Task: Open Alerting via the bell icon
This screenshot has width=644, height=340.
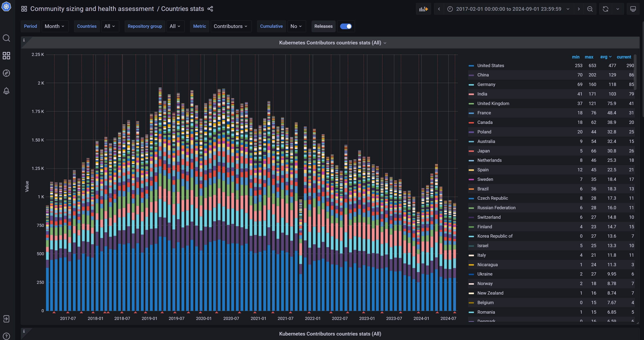Action: (x=6, y=91)
